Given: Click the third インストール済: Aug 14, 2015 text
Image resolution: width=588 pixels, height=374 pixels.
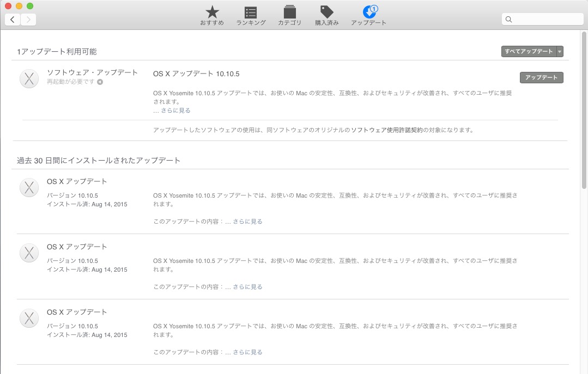Looking at the screenshot, I should (x=87, y=335).
